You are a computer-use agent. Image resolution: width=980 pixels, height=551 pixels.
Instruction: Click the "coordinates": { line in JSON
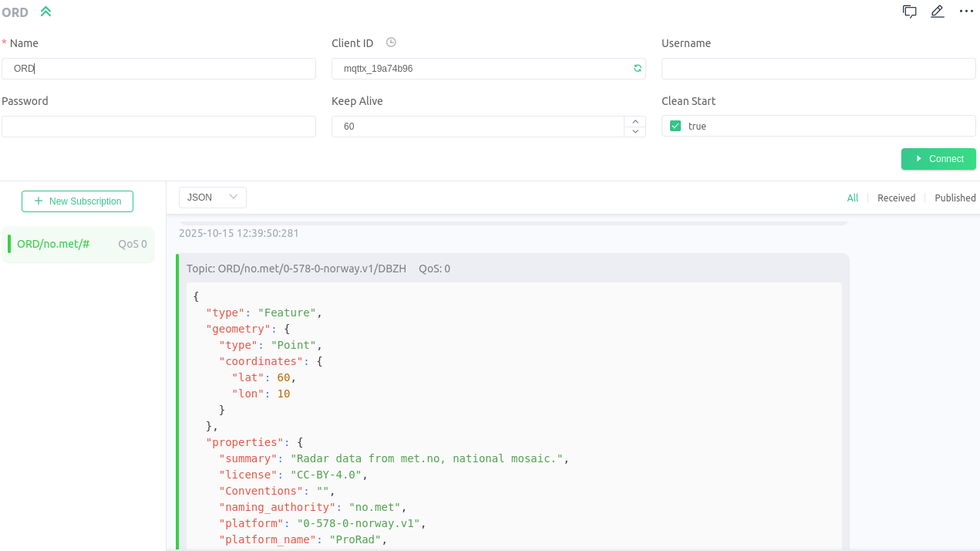(271, 361)
